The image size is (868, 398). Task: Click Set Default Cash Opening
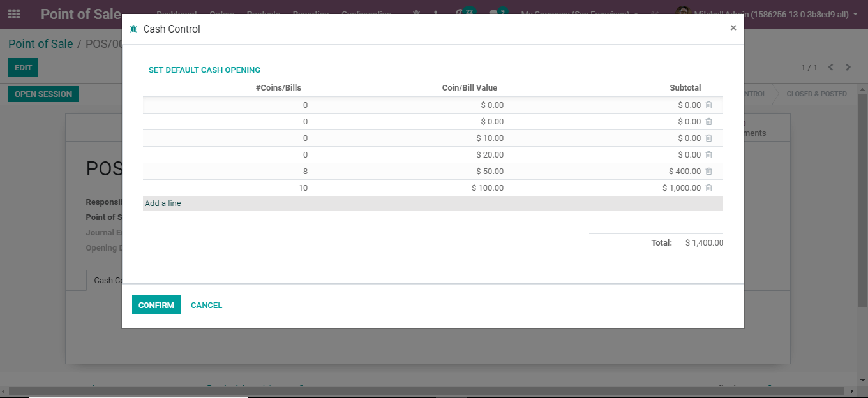click(204, 70)
